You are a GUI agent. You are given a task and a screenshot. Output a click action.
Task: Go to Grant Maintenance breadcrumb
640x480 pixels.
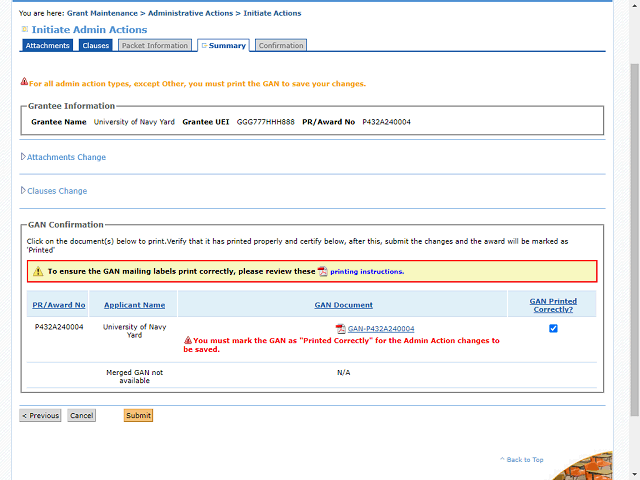[102, 13]
